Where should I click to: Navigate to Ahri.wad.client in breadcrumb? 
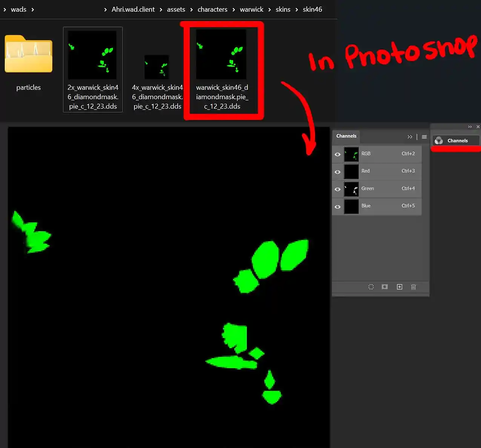(133, 9)
